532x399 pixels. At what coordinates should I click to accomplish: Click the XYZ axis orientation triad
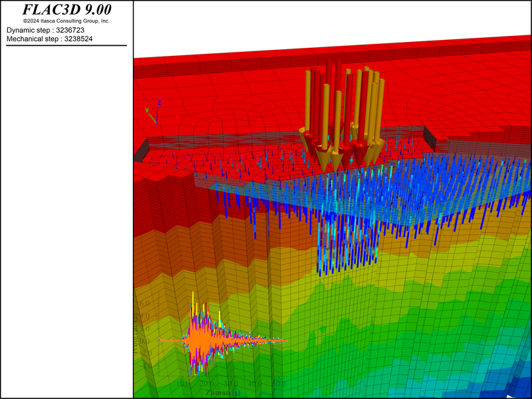click(153, 113)
